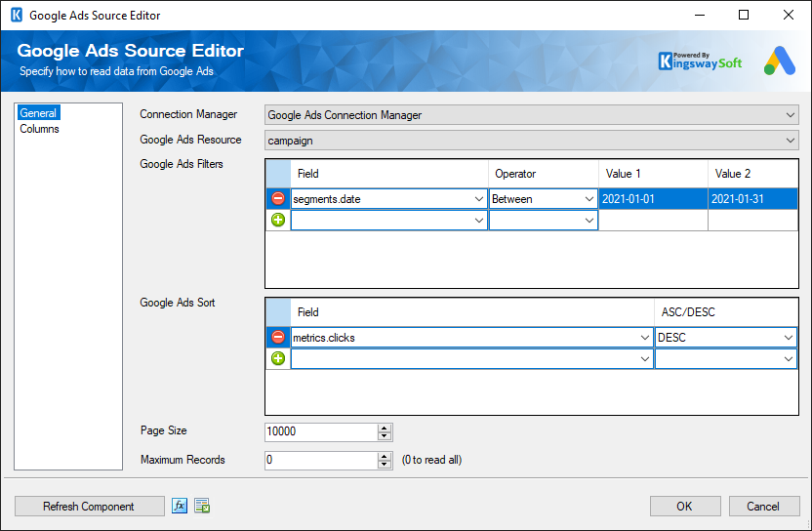The image size is (812, 531).
Task: Add a new Google Ads filter row
Action: pos(278,221)
